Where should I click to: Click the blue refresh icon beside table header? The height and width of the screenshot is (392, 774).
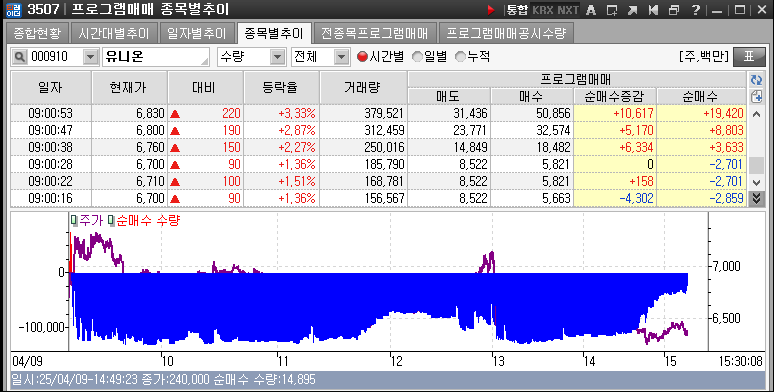point(756,80)
